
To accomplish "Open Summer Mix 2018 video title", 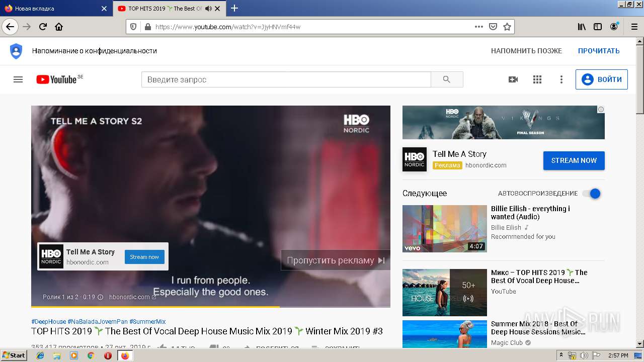I will click(538, 328).
